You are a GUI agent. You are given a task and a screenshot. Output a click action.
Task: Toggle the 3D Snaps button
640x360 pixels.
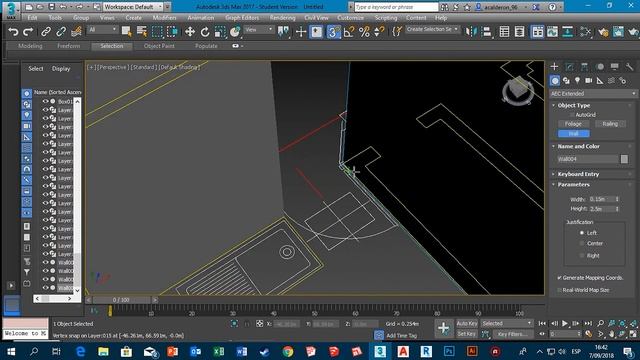click(333, 31)
